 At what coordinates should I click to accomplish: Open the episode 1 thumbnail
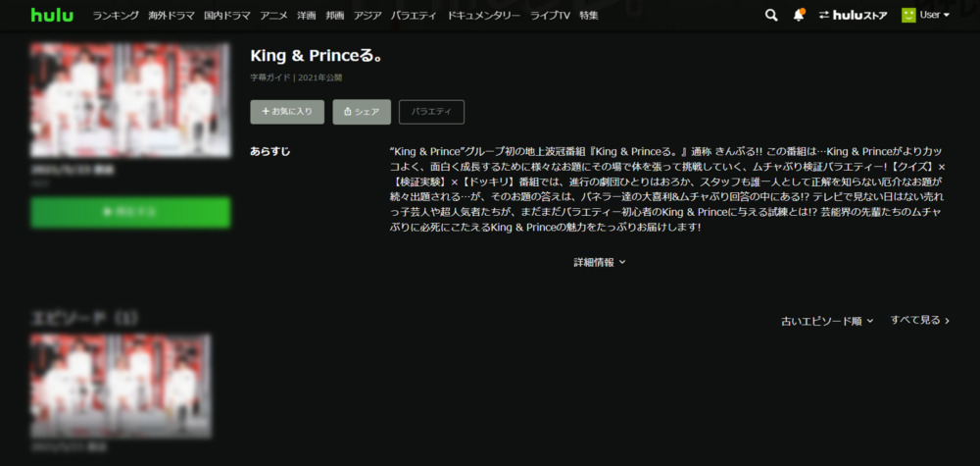click(x=122, y=386)
